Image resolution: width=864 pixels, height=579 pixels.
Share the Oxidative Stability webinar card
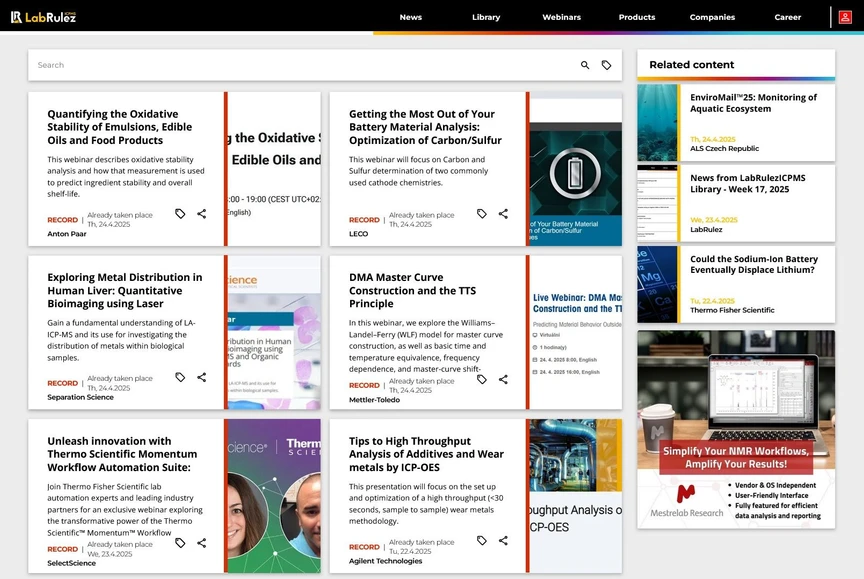[x=202, y=214]
